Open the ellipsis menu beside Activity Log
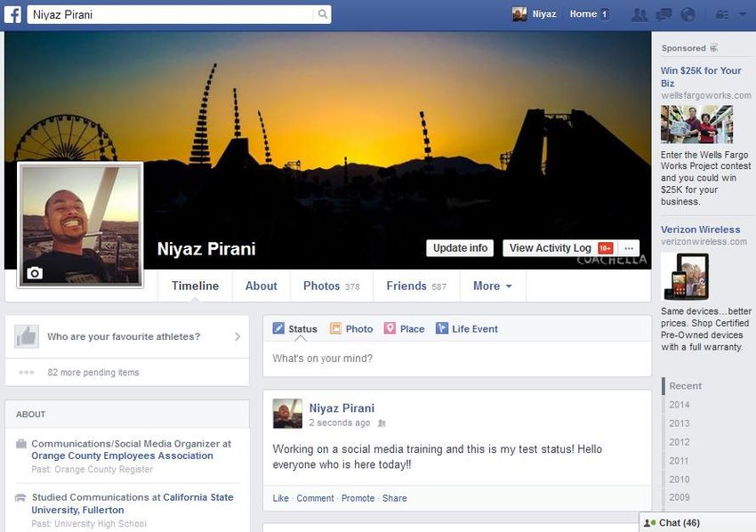 (629, 248)
